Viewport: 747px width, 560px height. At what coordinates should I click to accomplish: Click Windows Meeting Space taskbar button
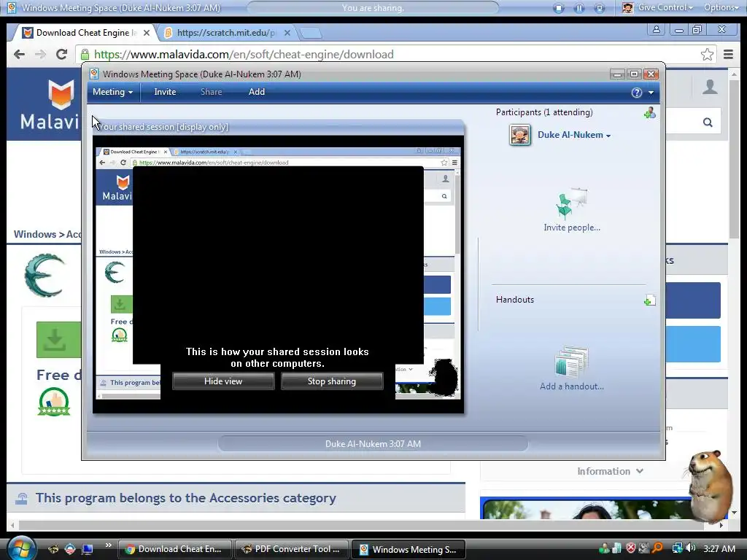pyautogui.click(x=408, y=549)
